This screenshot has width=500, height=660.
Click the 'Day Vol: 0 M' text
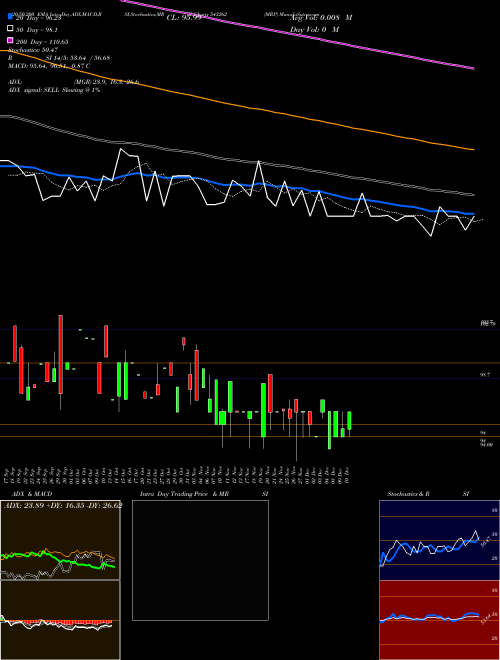click(314, 29)
